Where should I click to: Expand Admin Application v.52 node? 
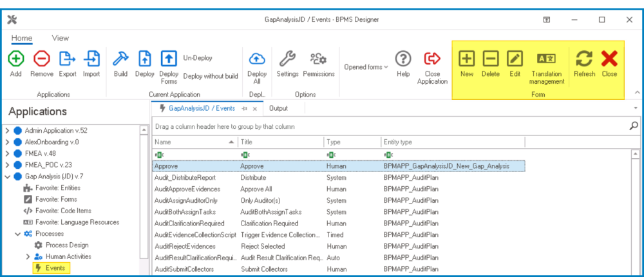(x=7, y=131)
